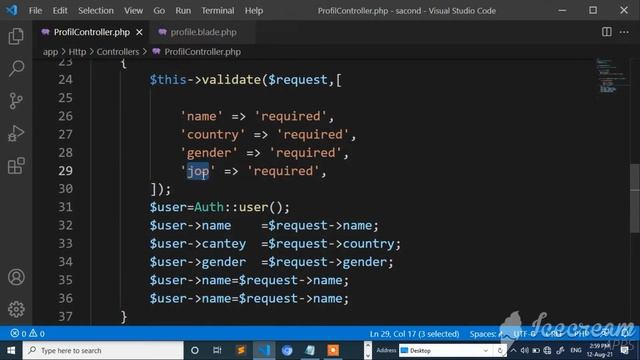
Task: Open the Run menu
Action: (183, 11)
